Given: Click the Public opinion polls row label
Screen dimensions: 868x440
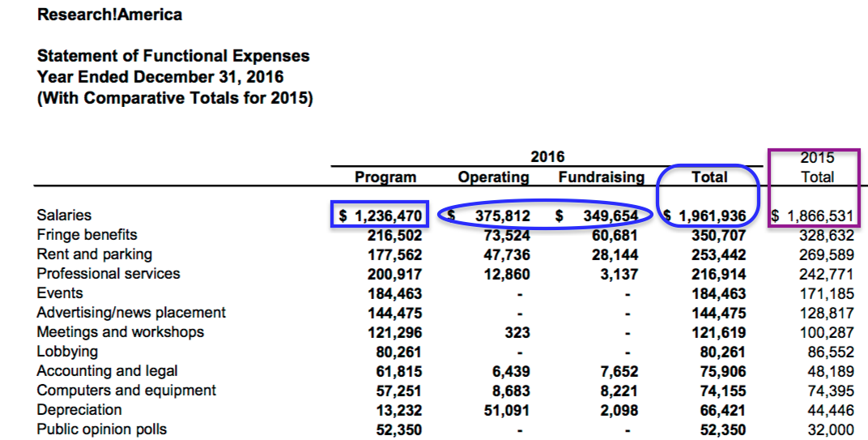Looking at the screenshot, I should [102, 429].
